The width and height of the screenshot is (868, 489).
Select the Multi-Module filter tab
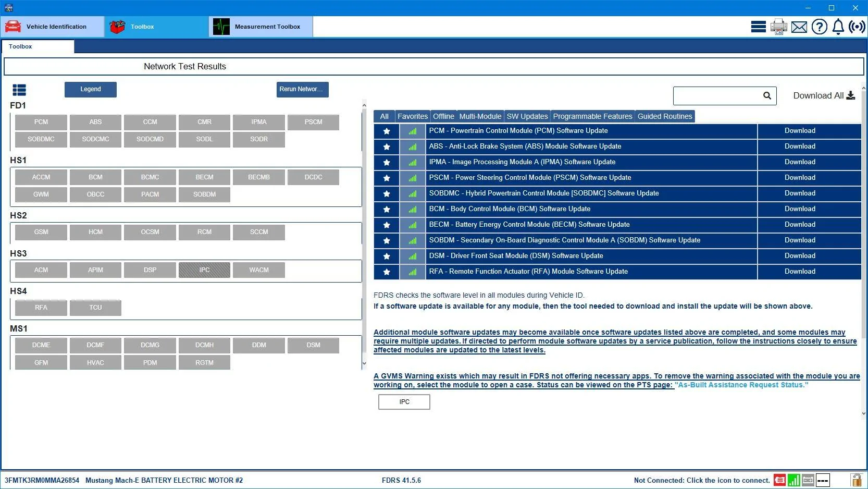[480, 116]
